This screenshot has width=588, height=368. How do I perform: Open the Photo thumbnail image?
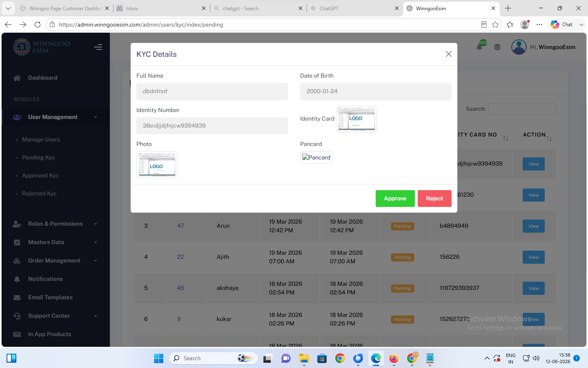[x=157, y=165]
